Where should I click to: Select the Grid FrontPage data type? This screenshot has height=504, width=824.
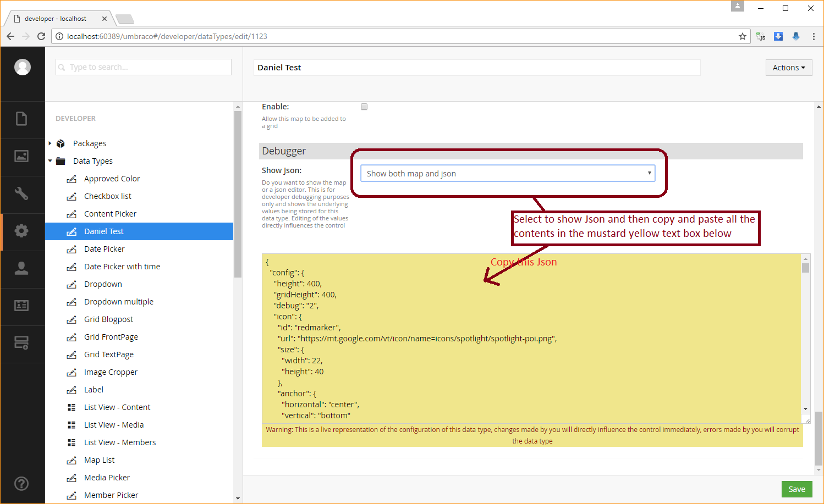coord(111,337)
